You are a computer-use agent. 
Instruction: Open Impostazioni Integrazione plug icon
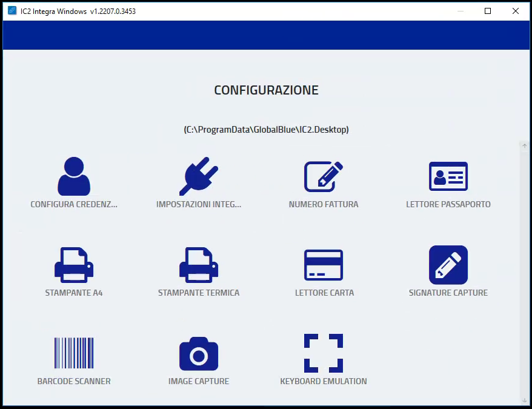[199, 176]
